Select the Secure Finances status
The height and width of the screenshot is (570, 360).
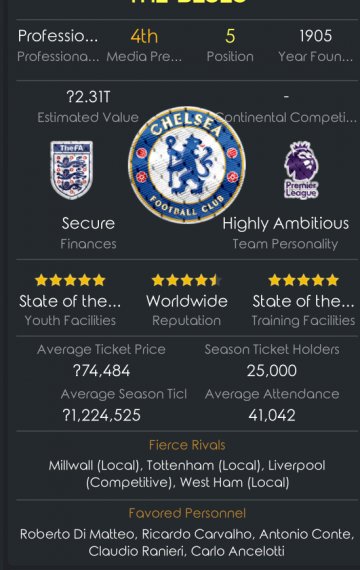pos(88,223)
